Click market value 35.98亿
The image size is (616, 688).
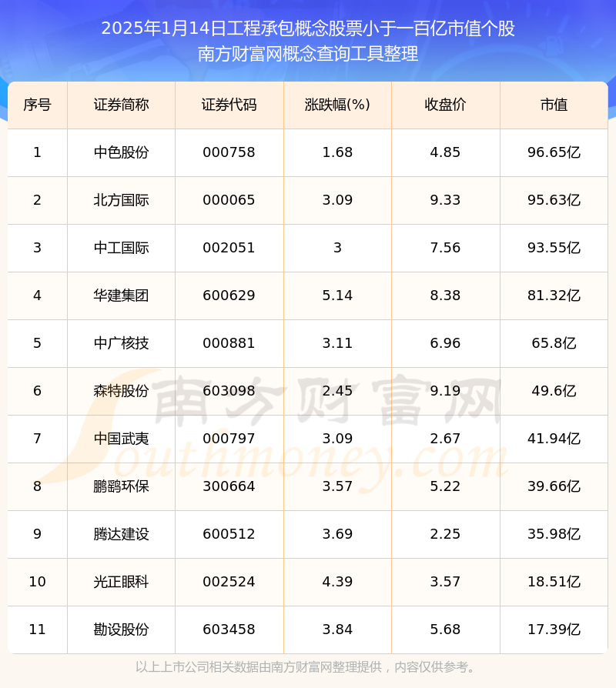coord(554,534)
